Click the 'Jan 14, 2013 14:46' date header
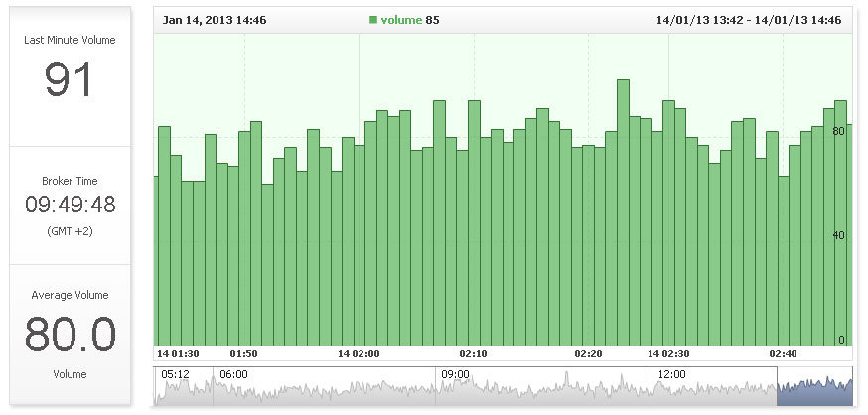 (215, 21)
